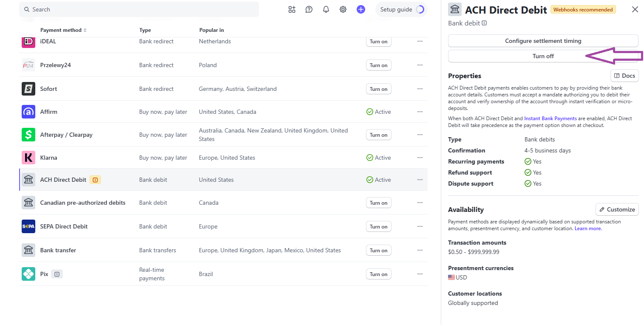Open more options for iDEAL row

coord(420,41)
